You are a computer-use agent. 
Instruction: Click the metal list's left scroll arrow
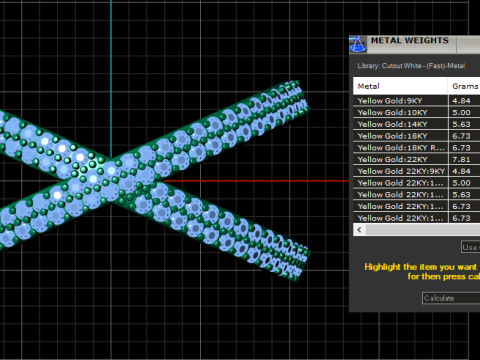pyautogui.click(x=359, y=230)
